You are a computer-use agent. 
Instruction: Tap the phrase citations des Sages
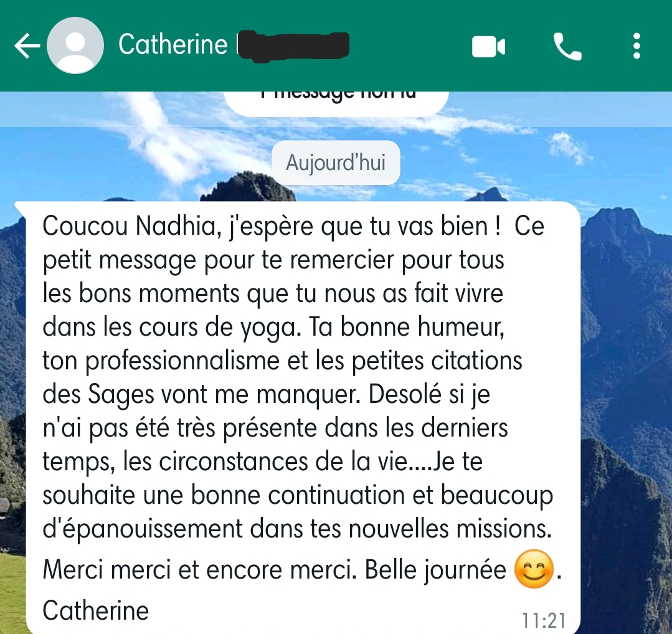[282, 377]
